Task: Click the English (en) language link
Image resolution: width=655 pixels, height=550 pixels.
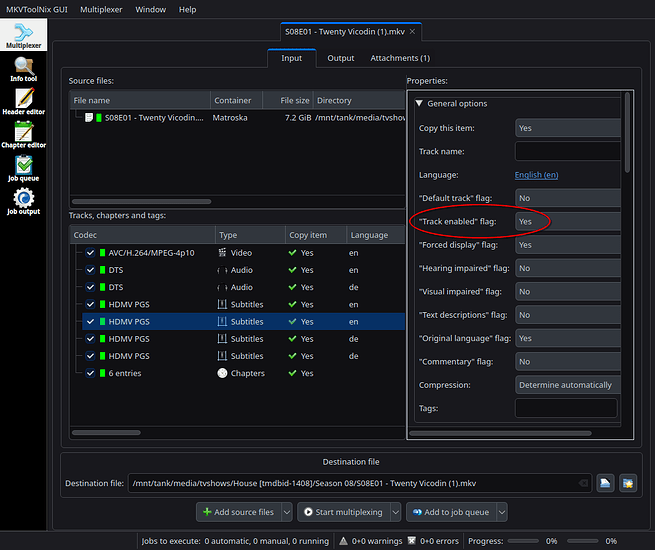Action: [536, 175]
